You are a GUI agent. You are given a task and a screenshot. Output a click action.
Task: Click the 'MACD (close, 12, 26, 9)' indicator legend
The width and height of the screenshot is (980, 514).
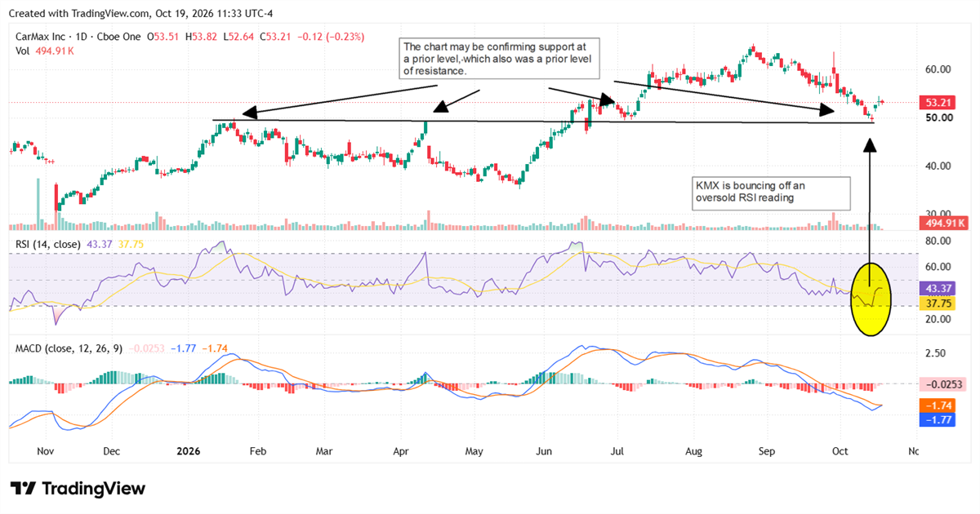click(x=69, y=348)
